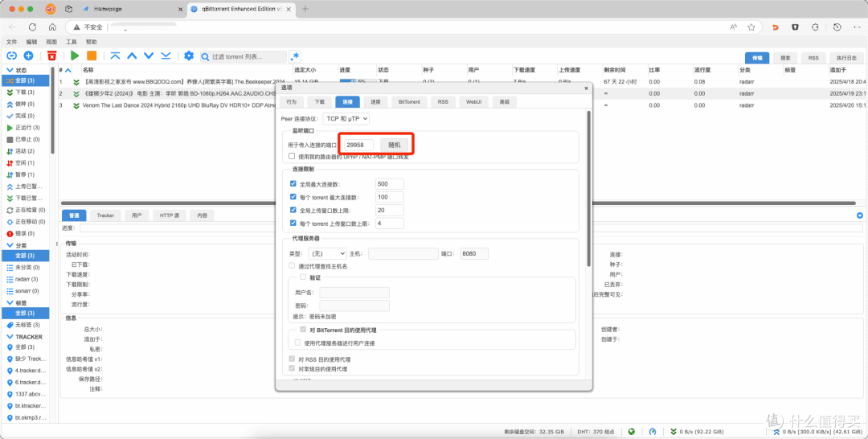The width and height of the screenshot is (868, 439).
Task: Click the browser history clock icon
Action: 837,27
